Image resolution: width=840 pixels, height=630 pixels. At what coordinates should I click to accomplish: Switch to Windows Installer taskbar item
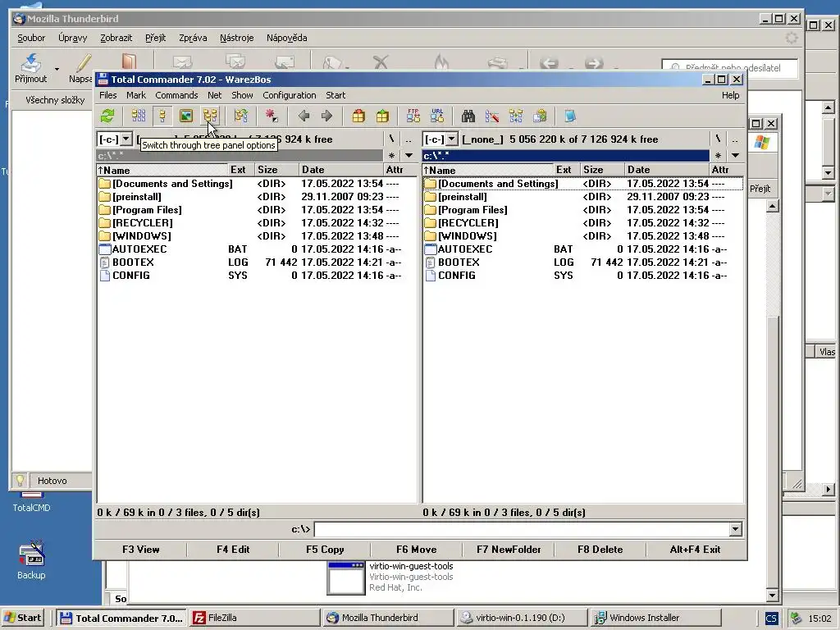tap(655, 618)
